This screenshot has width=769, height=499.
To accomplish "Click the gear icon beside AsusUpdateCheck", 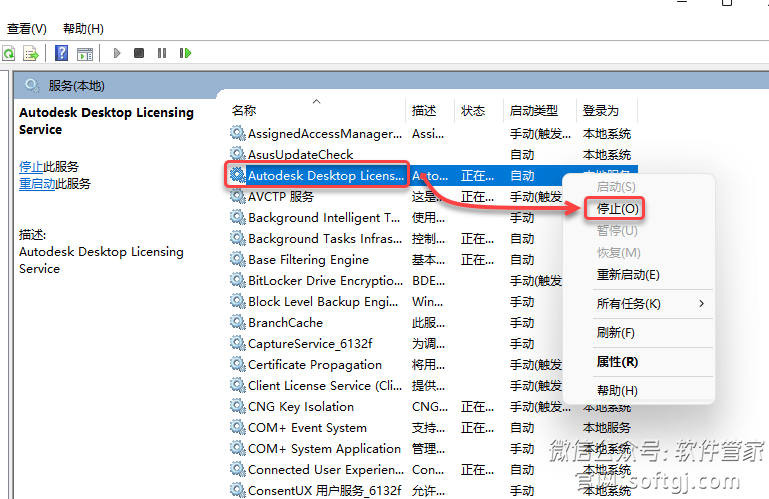I will (237, 155).
